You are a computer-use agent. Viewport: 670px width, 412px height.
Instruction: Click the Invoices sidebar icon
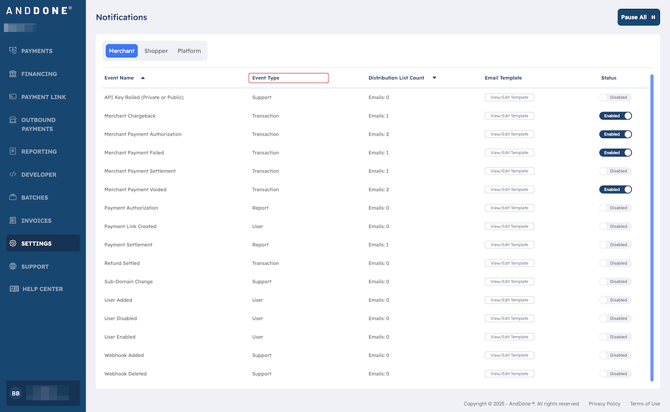(13, 221)
